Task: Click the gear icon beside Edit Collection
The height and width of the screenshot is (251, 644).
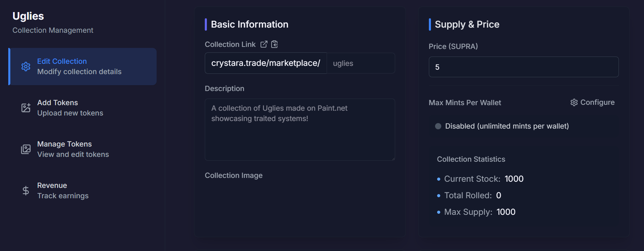Action: pyautogui.click(x=26, y=67)
